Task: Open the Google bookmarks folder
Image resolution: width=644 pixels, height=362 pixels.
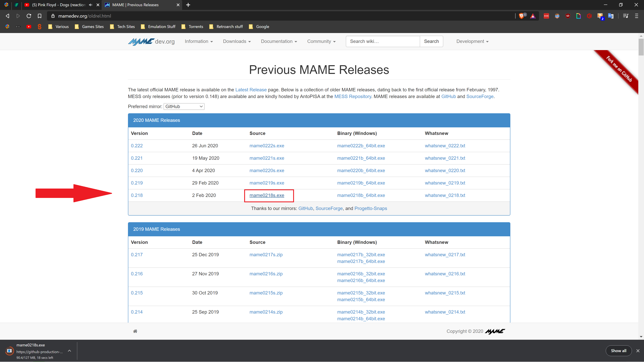Action: pos(259,26)
